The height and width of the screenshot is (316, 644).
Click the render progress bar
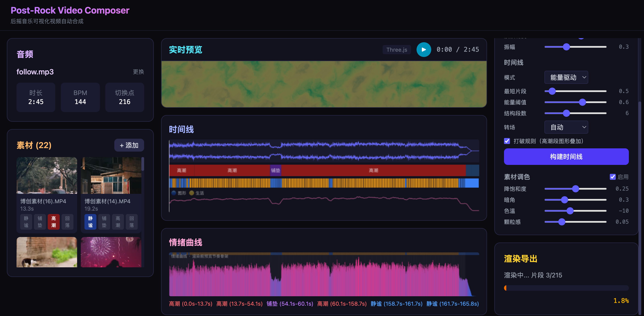point(566,288)
